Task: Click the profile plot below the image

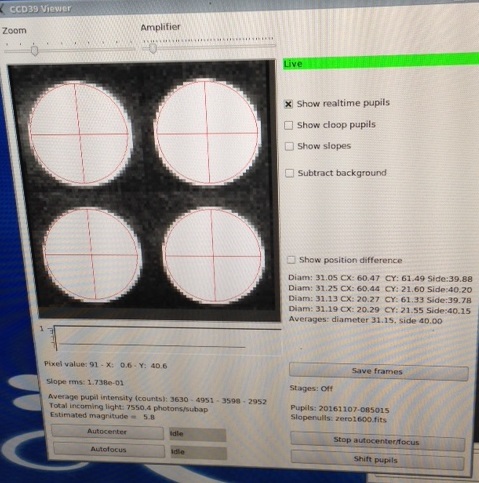Action: coord(167,339)
